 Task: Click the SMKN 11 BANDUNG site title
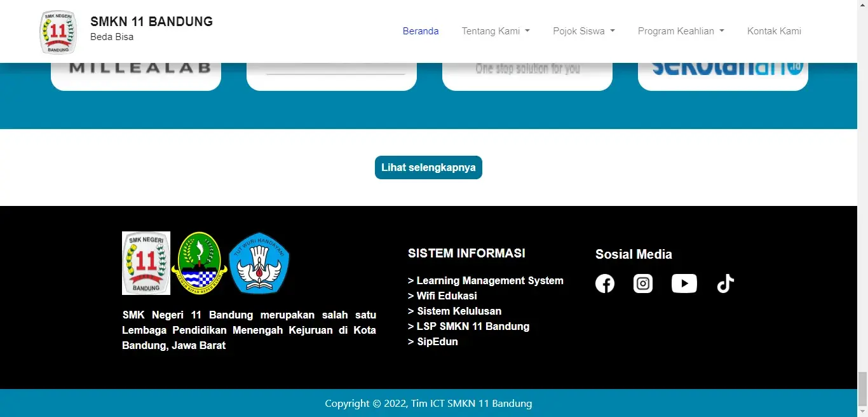pos(151,22)
